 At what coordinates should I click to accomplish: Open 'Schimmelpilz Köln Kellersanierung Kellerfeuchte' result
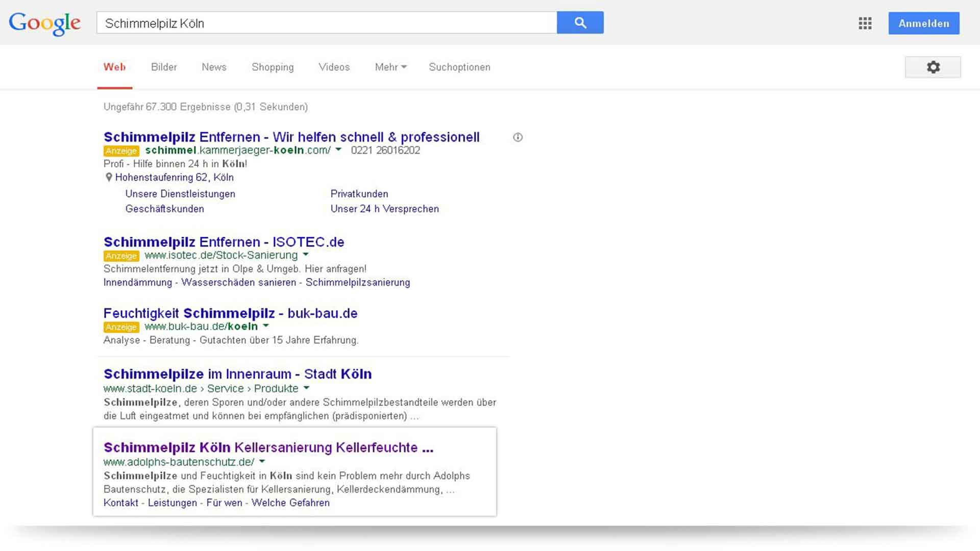(268, 447)
